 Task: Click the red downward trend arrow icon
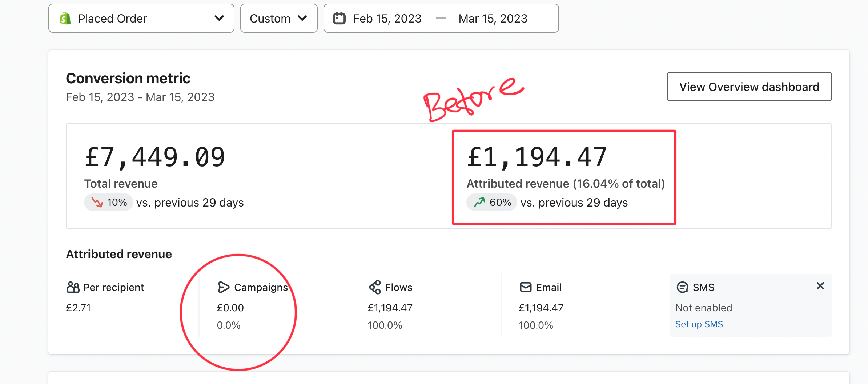[97, 202]
